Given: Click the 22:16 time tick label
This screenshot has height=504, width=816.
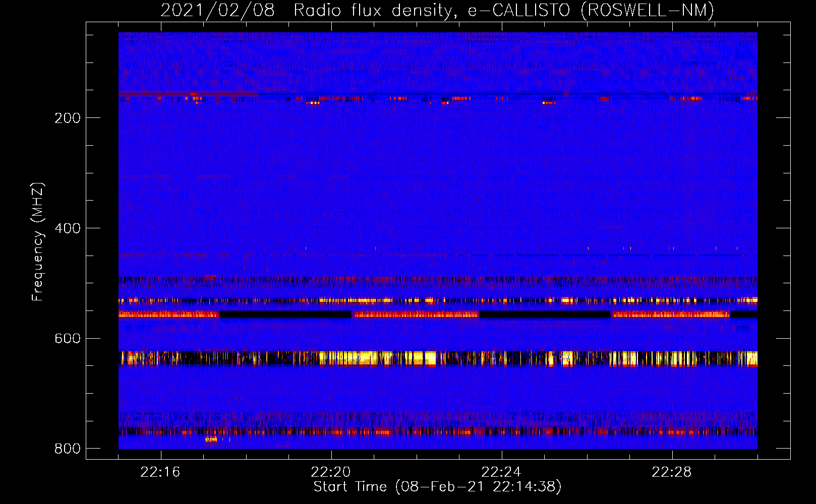Looking at the screenshot, I should click(160, 472).
